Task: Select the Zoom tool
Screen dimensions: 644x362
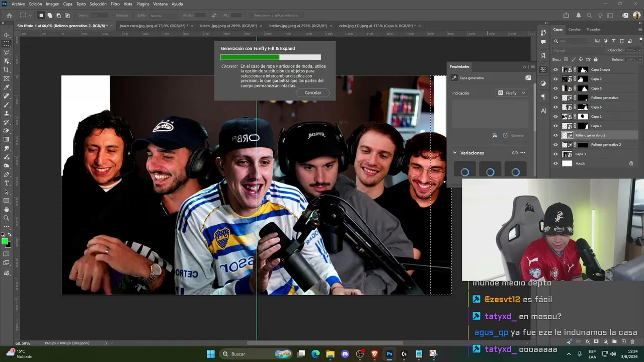Action: point(7,218)
